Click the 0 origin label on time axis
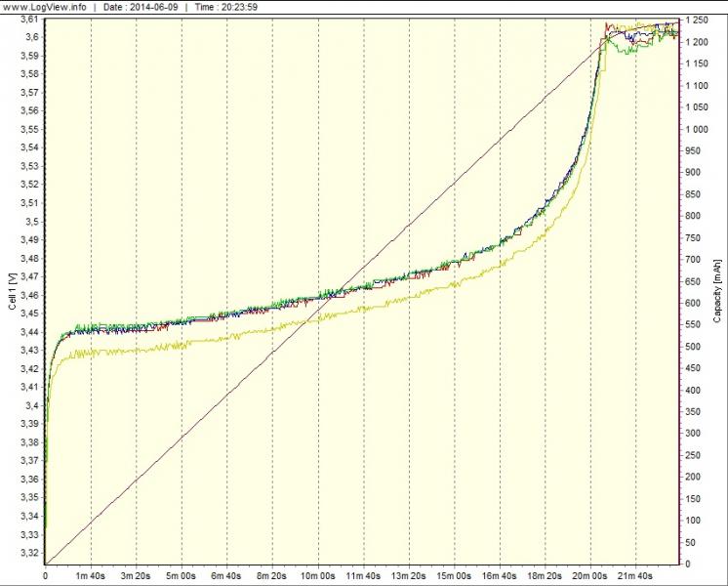Viewport: 728px width, 586px height. pos(45,575)
